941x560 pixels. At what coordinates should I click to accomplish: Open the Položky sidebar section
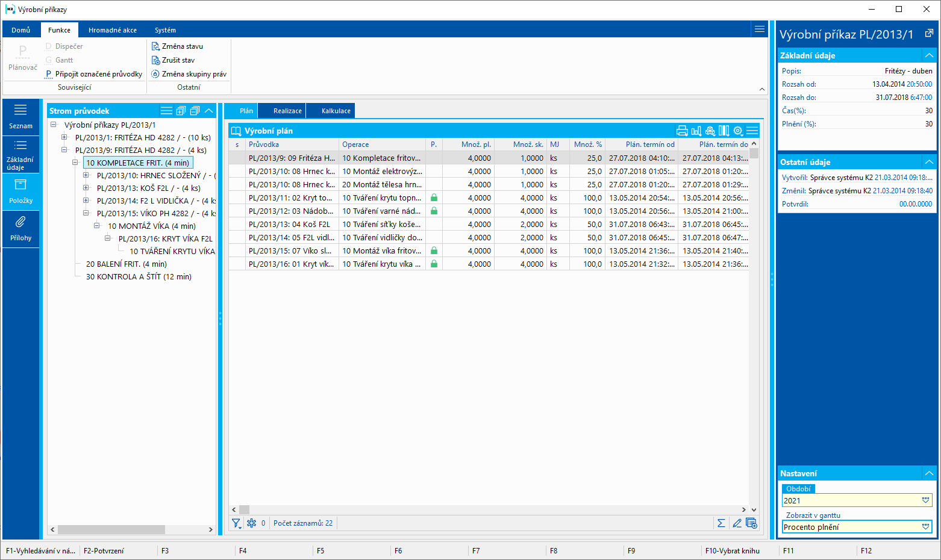click(x=20, y=191)
